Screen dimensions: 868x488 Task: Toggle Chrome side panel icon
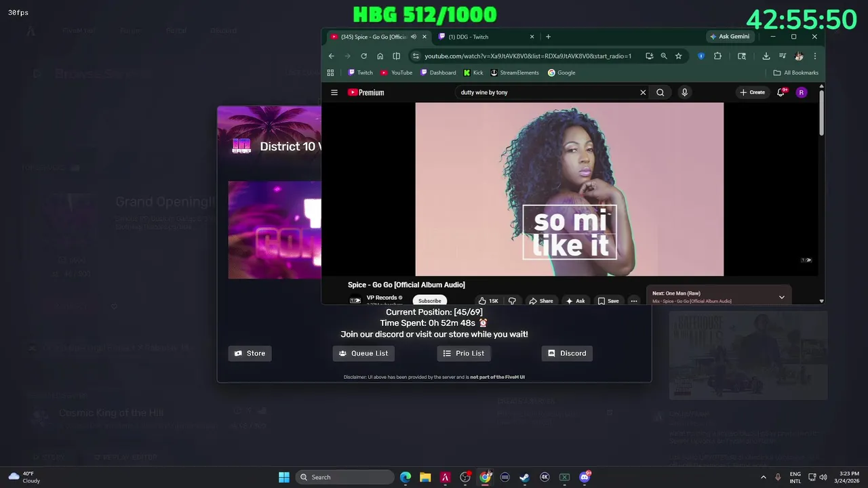396,56
